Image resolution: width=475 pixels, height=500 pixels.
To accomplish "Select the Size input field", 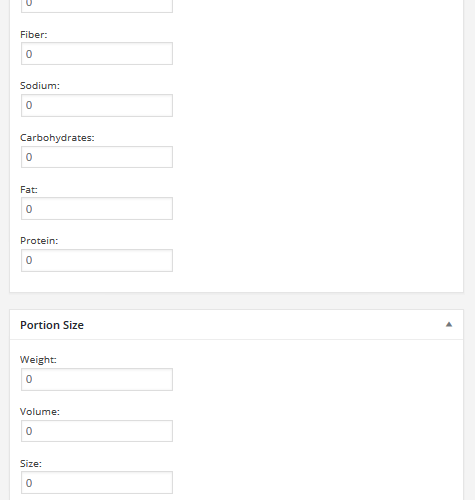I will (x=97, y=483).
